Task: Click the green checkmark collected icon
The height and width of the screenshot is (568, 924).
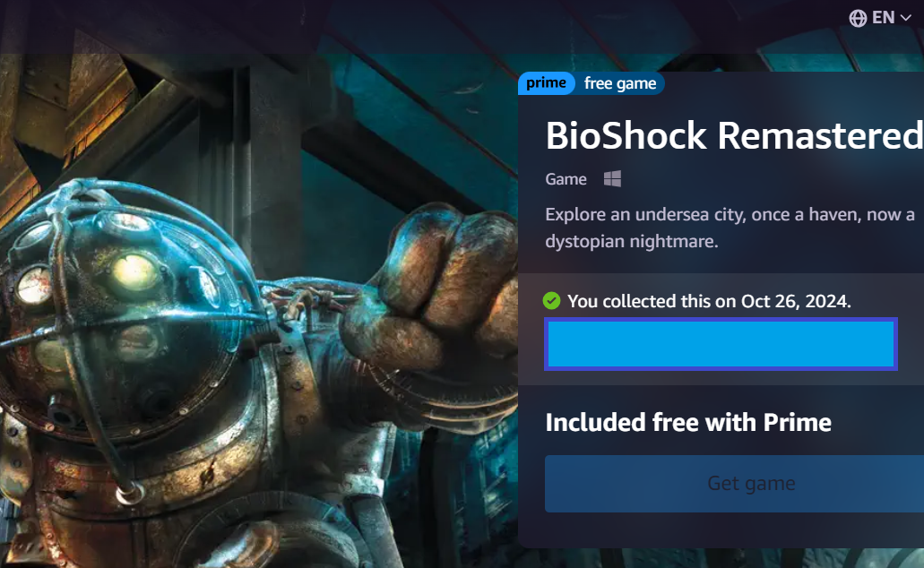Action: click(x=551, y=300)
